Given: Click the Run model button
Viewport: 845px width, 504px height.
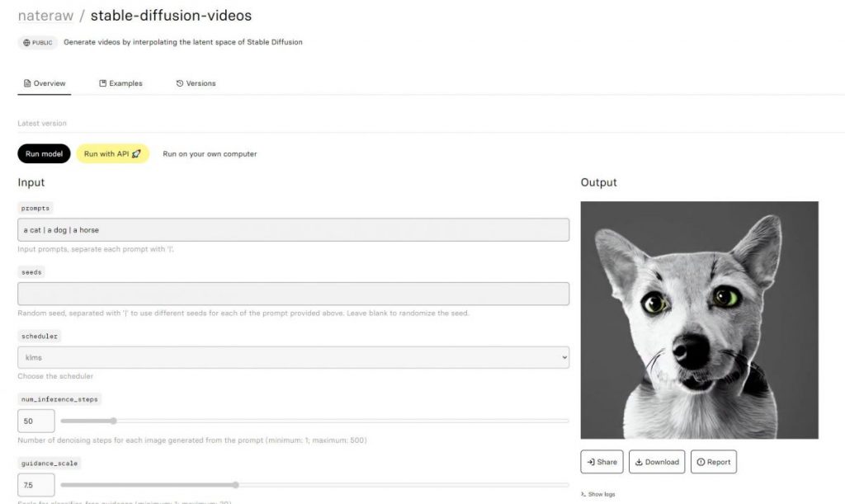Looking at the screenshot, I should pos(43,153).
